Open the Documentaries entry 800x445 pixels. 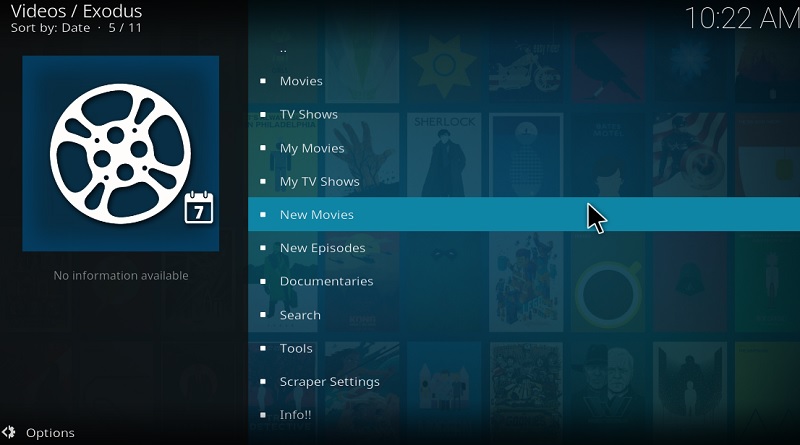pos(524,281)
